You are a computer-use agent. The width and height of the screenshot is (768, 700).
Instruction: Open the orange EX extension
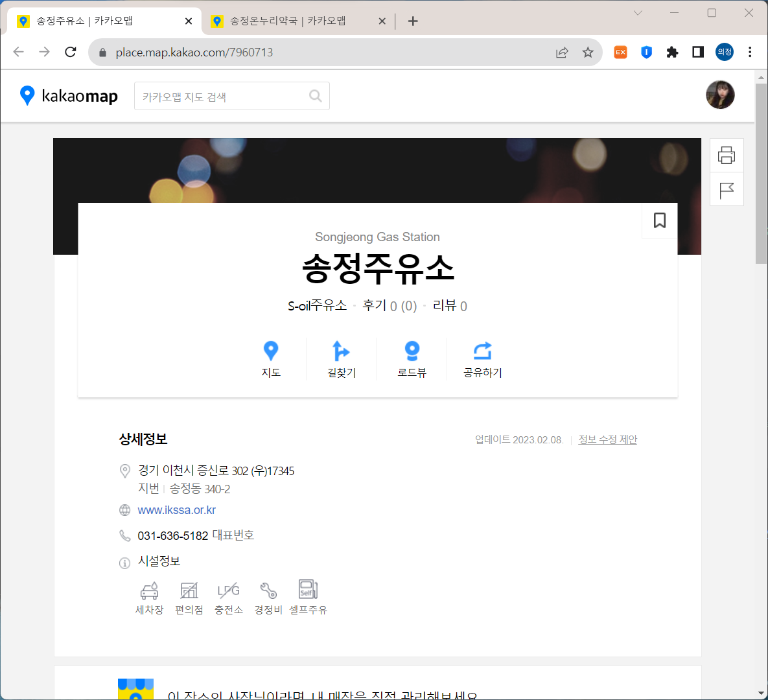[x=621, y=52]
